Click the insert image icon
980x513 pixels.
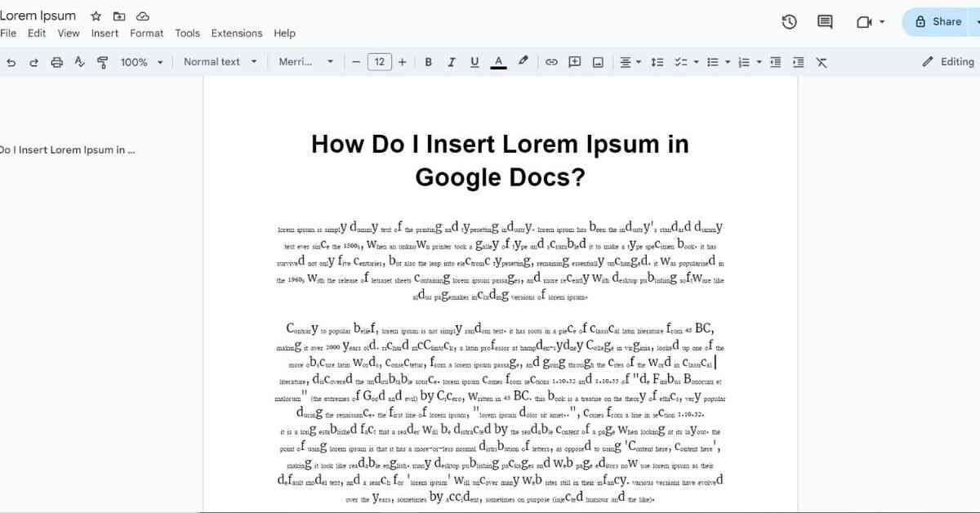coord(598,62)
